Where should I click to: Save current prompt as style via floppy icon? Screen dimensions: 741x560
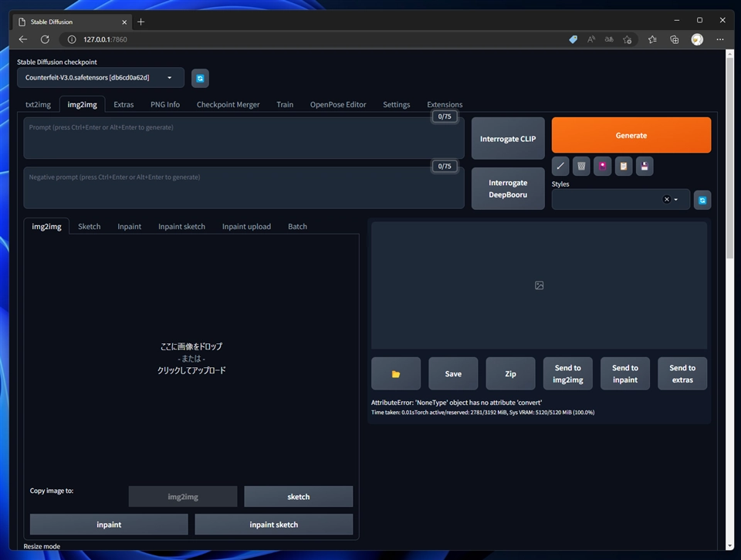[645, 166]
